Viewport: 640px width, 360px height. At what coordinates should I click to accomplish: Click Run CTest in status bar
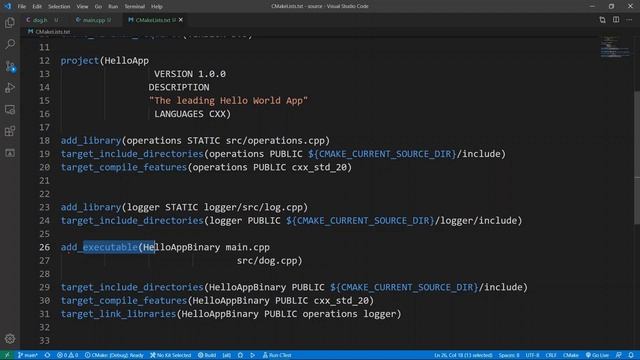[277, 355]
